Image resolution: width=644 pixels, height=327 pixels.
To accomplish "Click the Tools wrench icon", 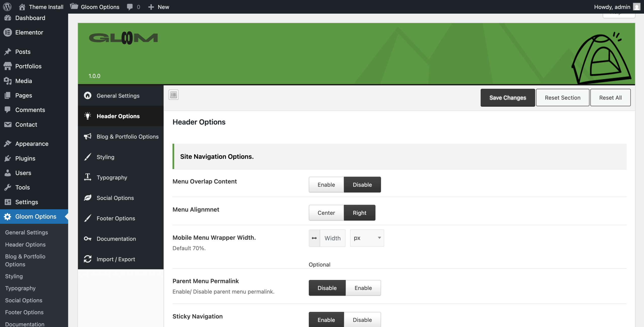I will [8, 187].
